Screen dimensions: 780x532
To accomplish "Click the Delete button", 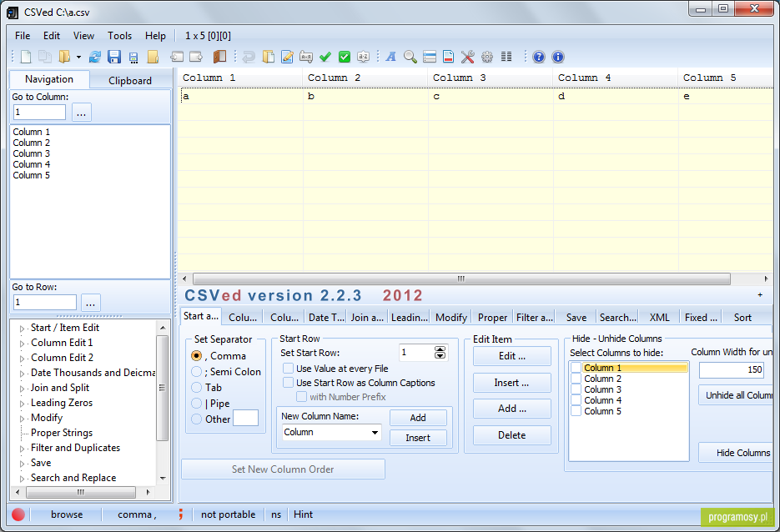I will (x=512, y=435).
